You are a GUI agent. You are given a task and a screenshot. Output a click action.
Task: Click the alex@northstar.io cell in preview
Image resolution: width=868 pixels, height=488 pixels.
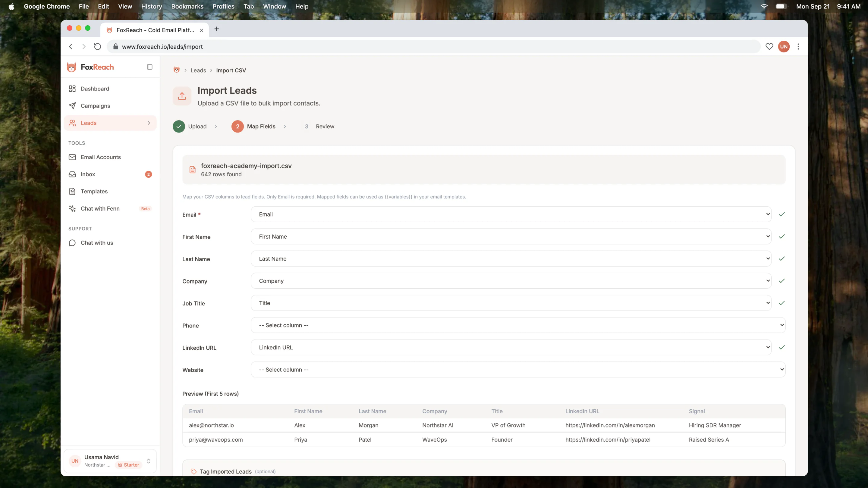211,425
